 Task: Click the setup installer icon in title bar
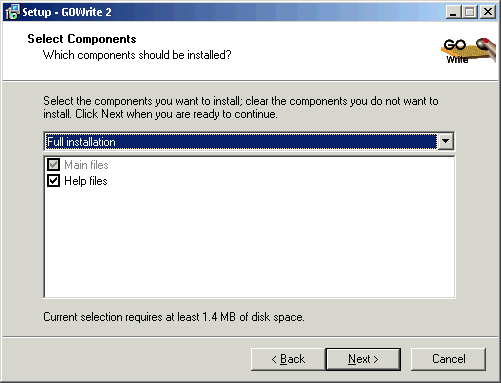12,12
